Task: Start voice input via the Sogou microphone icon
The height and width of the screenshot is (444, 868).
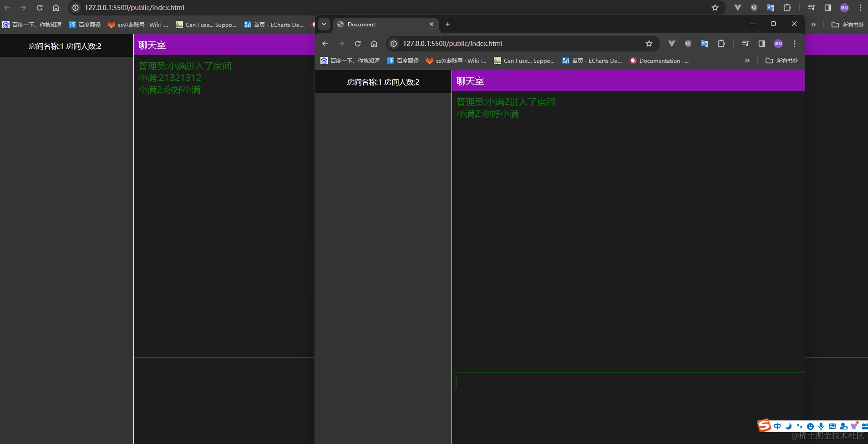Action: pyautogui.click(x=821, y=426)
